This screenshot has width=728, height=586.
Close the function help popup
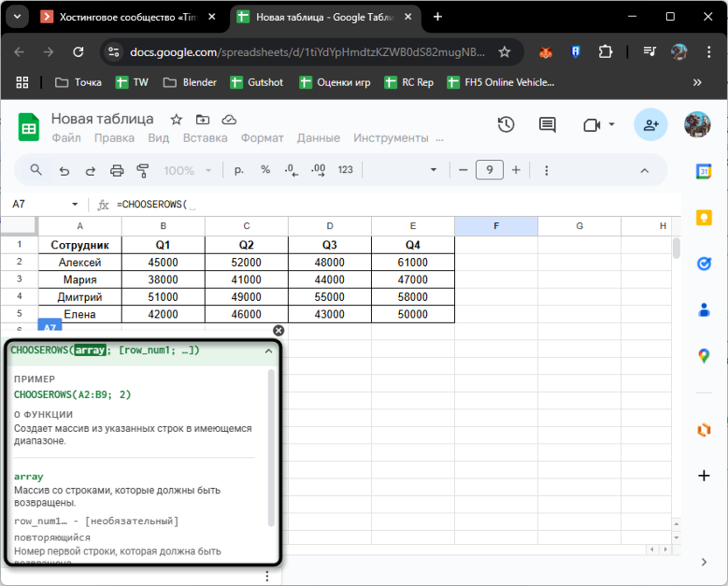pos(278,331)
